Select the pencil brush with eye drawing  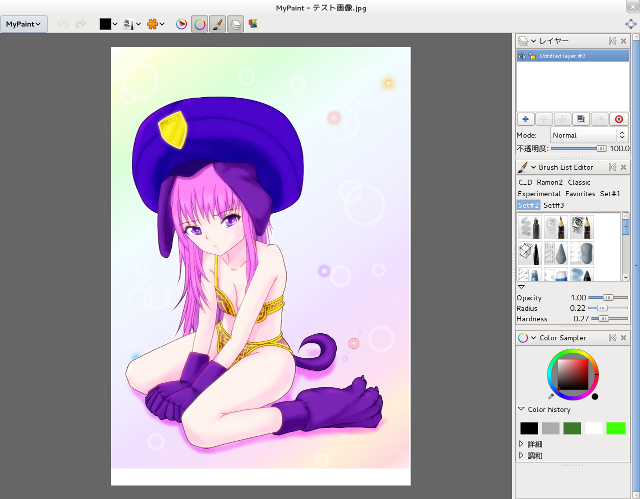click(x=582, y=228)
